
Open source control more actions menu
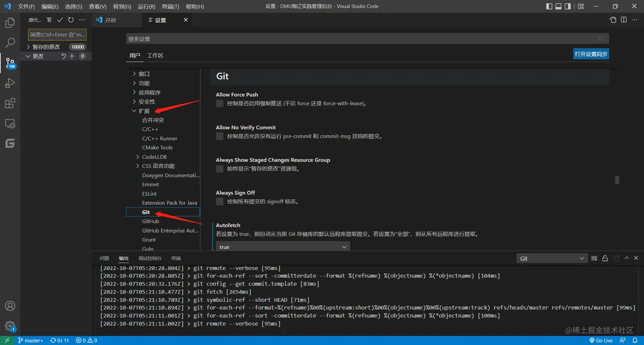(82, 20)
